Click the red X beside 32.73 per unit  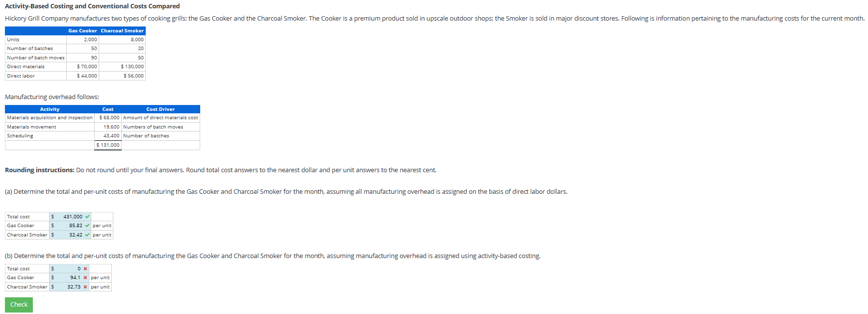(x=84, y=287)
